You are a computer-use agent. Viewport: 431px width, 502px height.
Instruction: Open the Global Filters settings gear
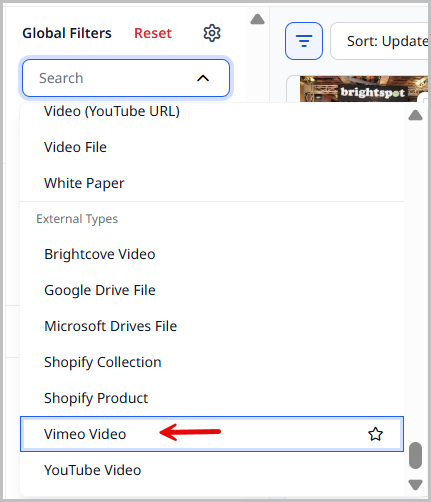click(212, 33)
